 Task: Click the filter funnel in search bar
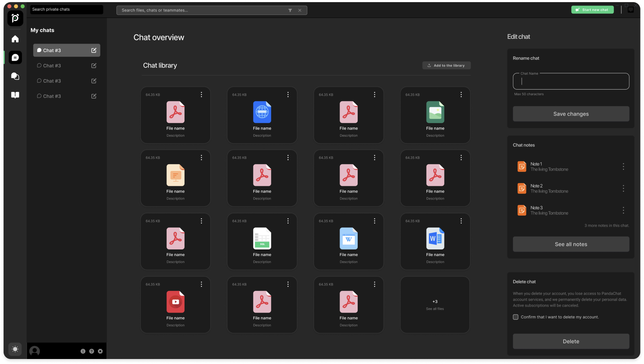click(290, 10)
